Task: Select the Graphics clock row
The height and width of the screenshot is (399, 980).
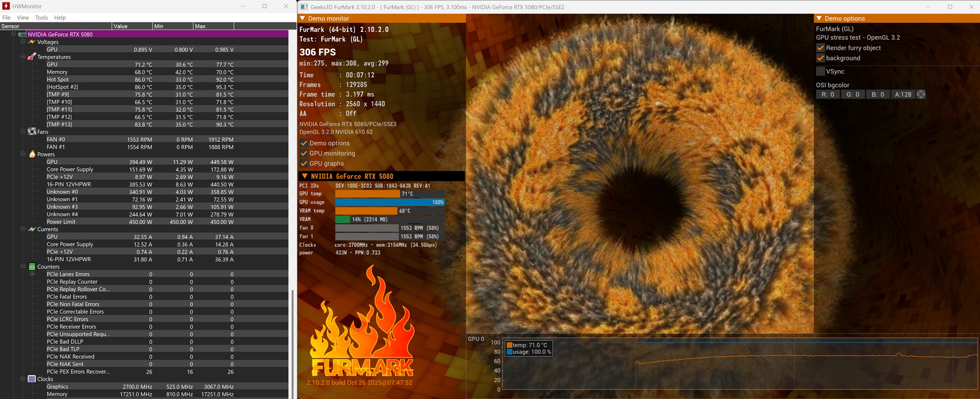Action: [x=144, y=387]
